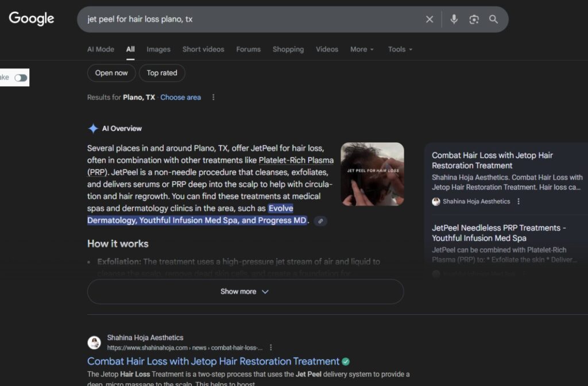Open Combat Hair Loss with Jetop result link
Image resolution: width=588 pixels, height=386 pixels.
[x=213, y=361]
